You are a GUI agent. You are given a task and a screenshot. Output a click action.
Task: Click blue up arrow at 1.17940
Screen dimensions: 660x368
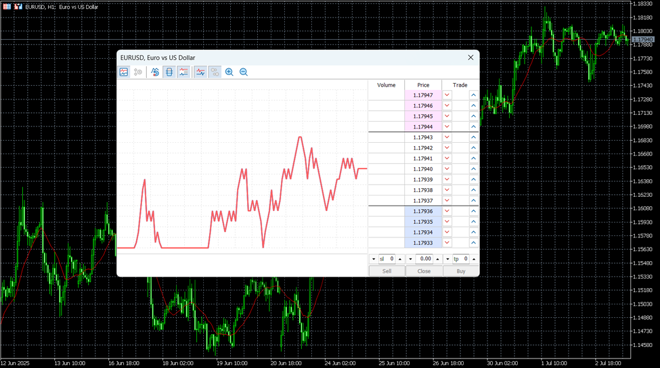474,169
